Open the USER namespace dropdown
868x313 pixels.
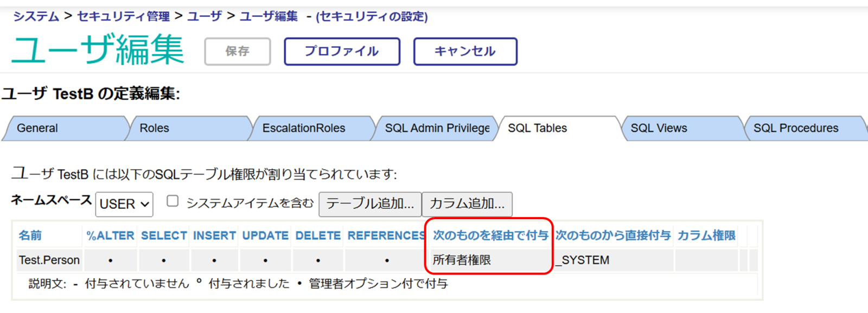click(x=124, y=204)
